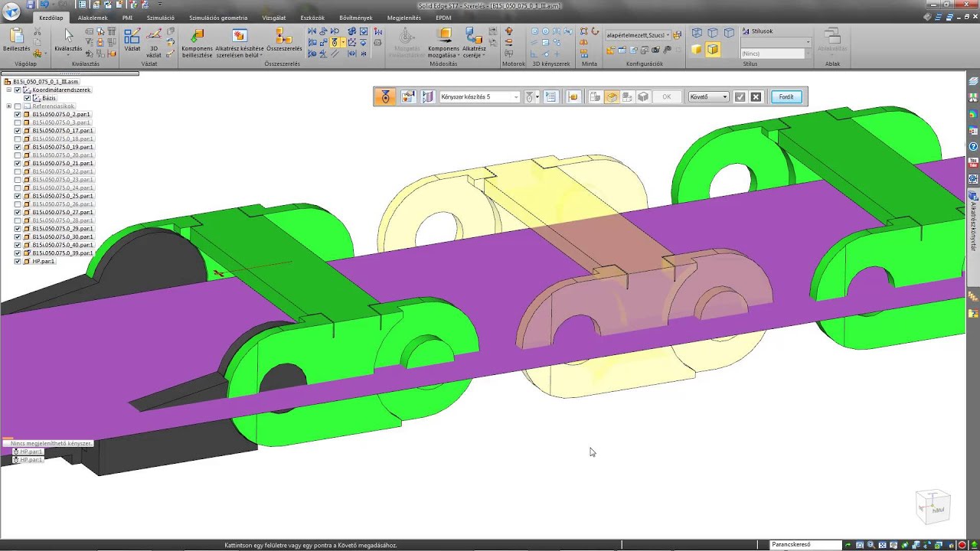Image resolution: width=980 pixels, height=551 pixels.
Task: Select the B15i_050_075_0_1_III.asm root node
Action: [x=45, y=82]
